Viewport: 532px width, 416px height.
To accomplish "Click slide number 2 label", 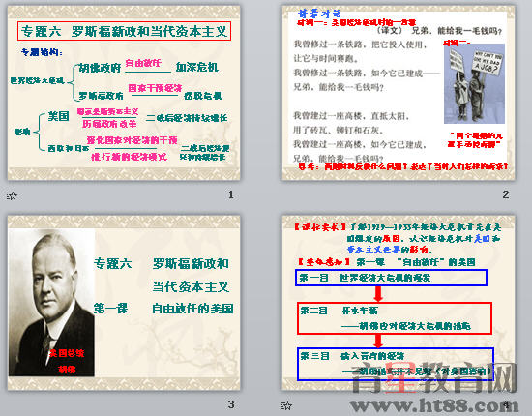I will point(506,194).
